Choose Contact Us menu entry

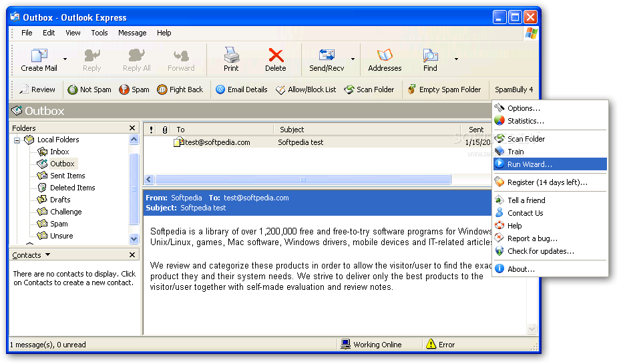point(550,213)
